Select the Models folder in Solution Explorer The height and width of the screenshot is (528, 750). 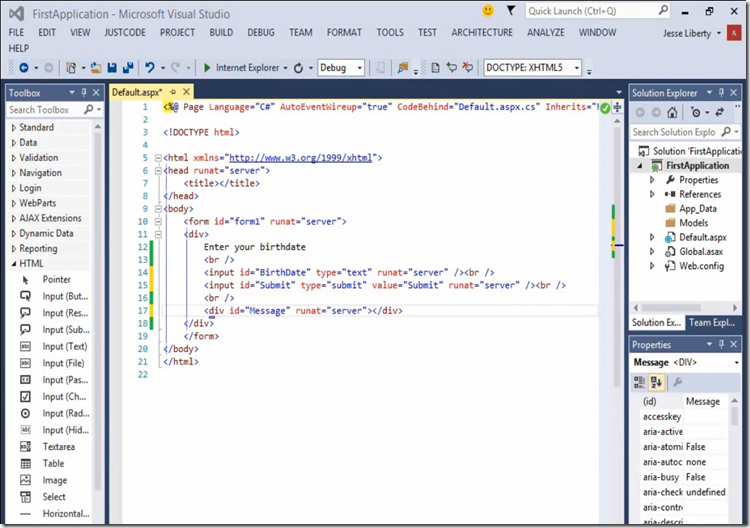[x=694, y=223]
